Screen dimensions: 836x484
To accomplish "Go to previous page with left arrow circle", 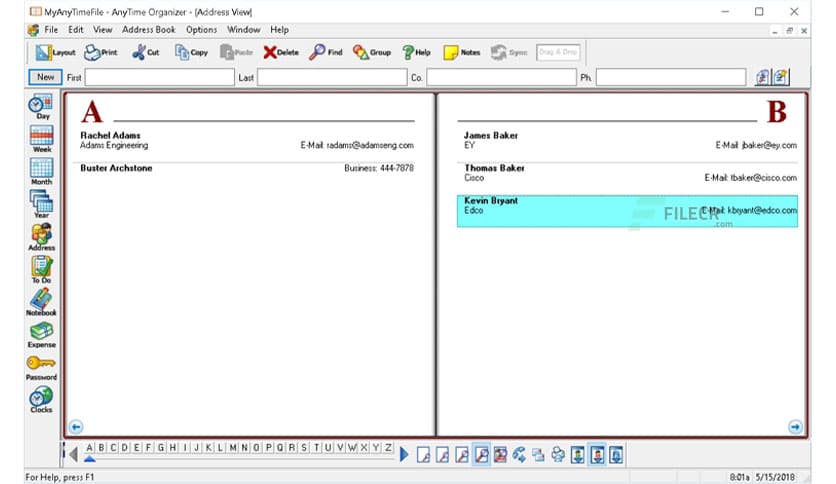I will [76, 426].
